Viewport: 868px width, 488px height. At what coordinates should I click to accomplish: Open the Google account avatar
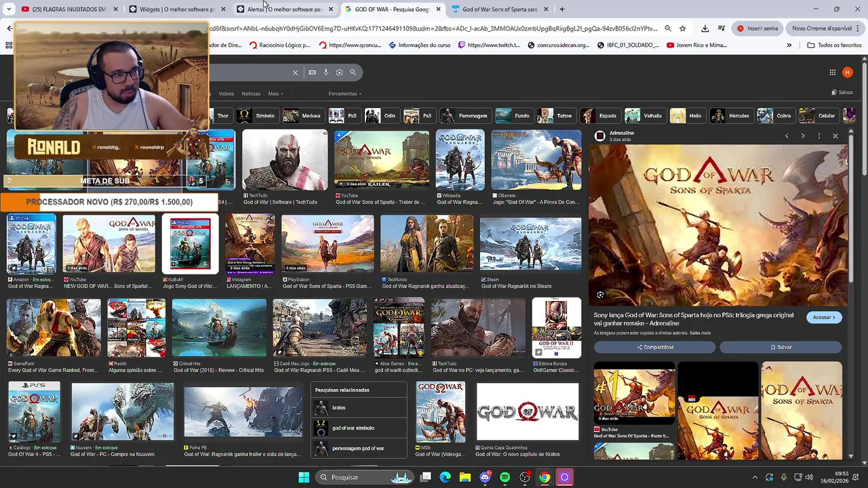pyautogui.click(x=848, y=73)
